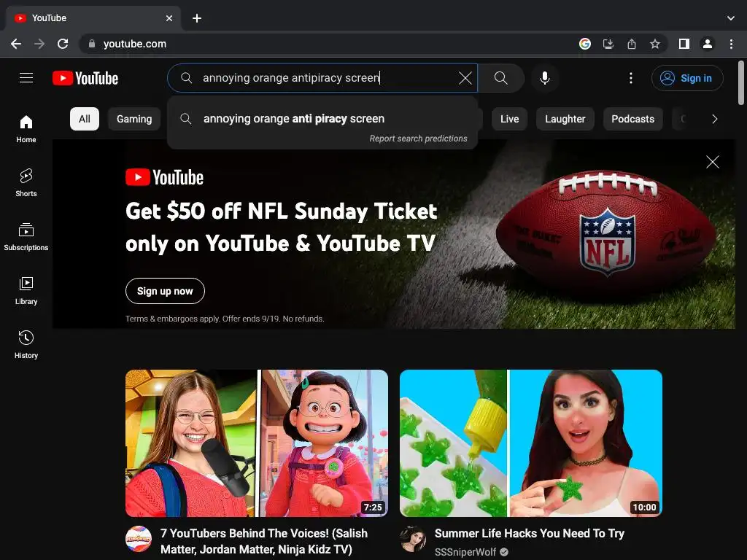Show more category chips with right arrow

[714, 119]
